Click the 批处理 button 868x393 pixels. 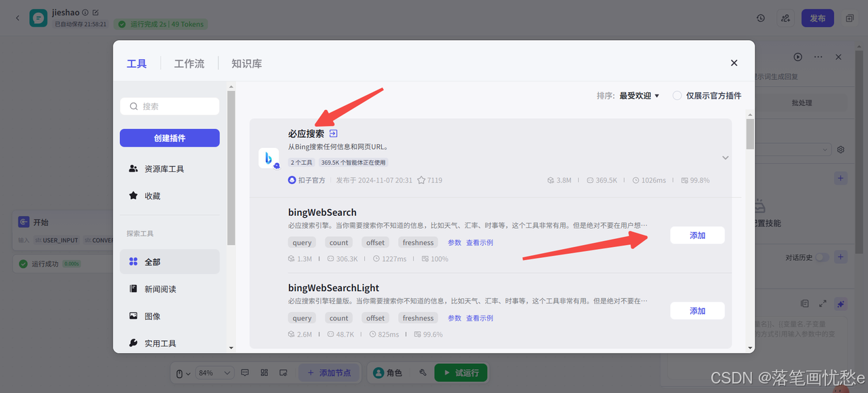pos(801,103)
